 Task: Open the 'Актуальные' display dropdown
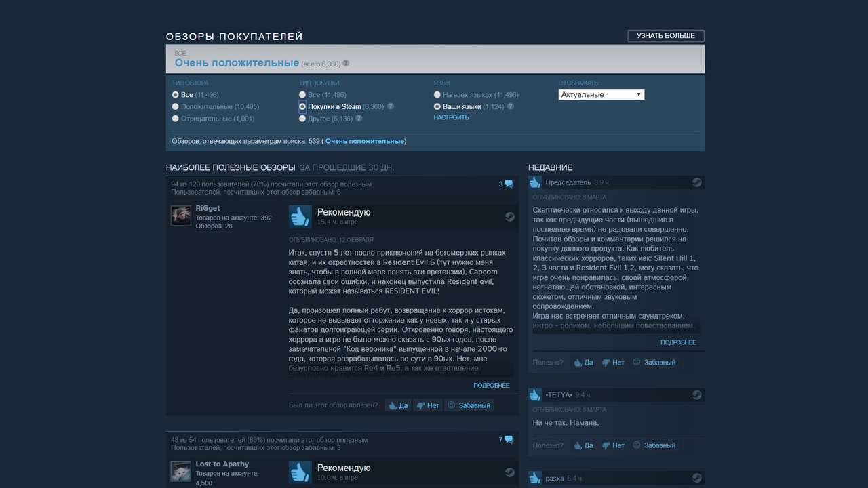point(601,95)
